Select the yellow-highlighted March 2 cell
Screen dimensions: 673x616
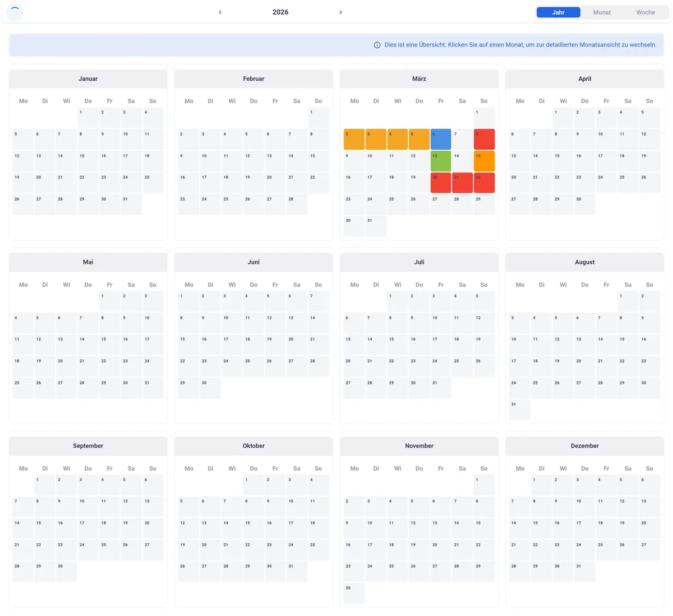(354, 139)
